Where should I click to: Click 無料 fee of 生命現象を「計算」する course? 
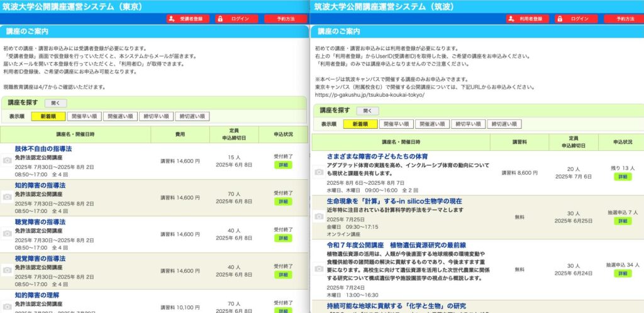[x=519, y=217]
